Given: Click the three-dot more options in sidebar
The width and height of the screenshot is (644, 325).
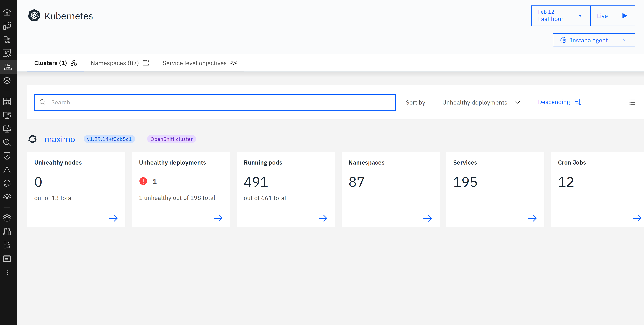Looking at the screenshot, I should click(8, 272).
